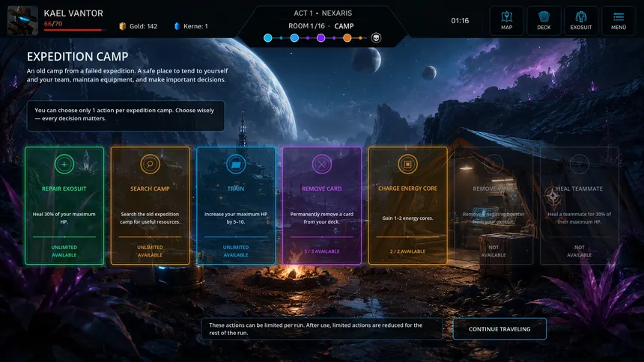
Task: Click Kael Vantor's character portrait
Action: pyautogui.click(x=22, y=20)
